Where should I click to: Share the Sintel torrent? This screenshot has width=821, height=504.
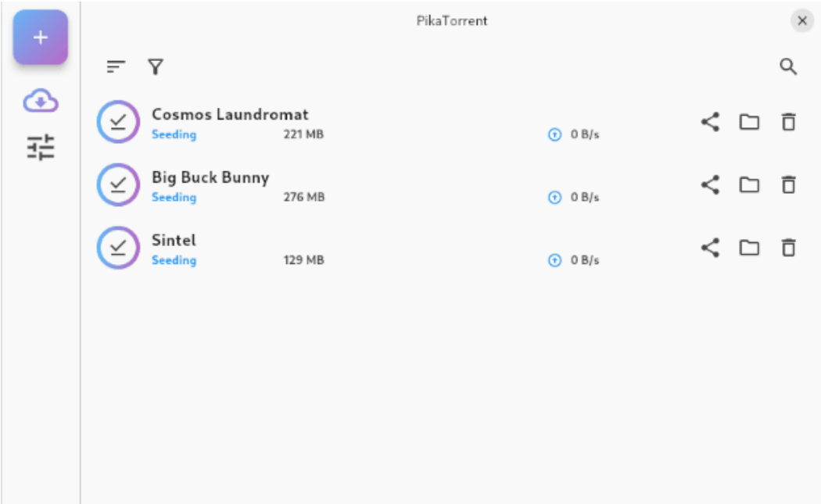(x=710, y=248)
